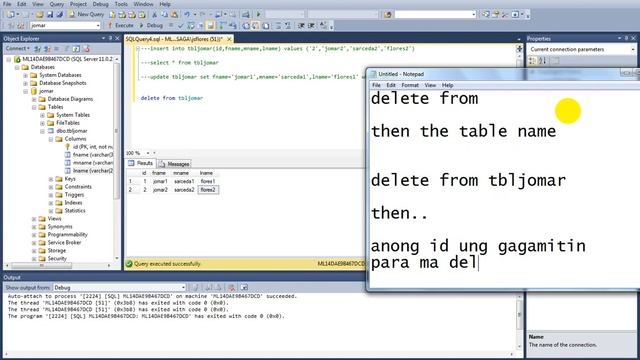Image resolution: width=640 pixels, height=360 pixels.
Task: Click the Decrease Indent icon
Action: click(x=301, y=26)
